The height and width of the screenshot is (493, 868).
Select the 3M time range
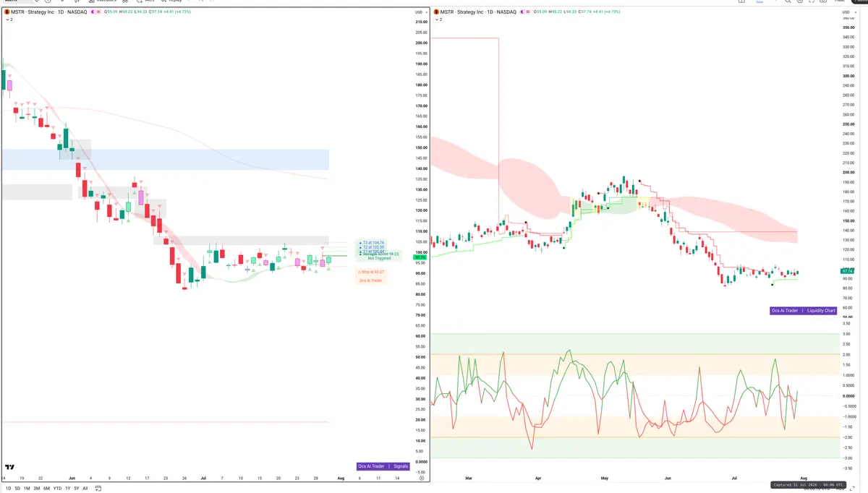(37, 489)
